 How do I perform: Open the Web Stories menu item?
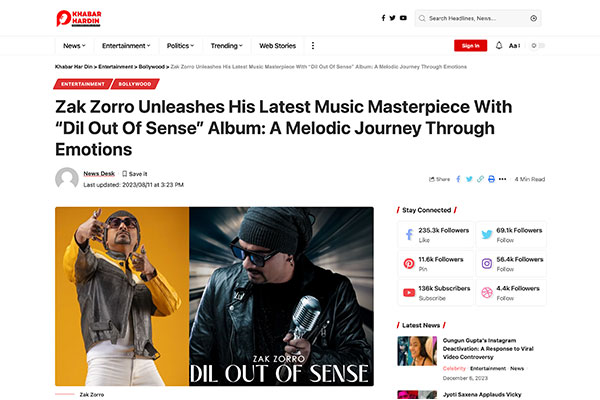(277, 46)
